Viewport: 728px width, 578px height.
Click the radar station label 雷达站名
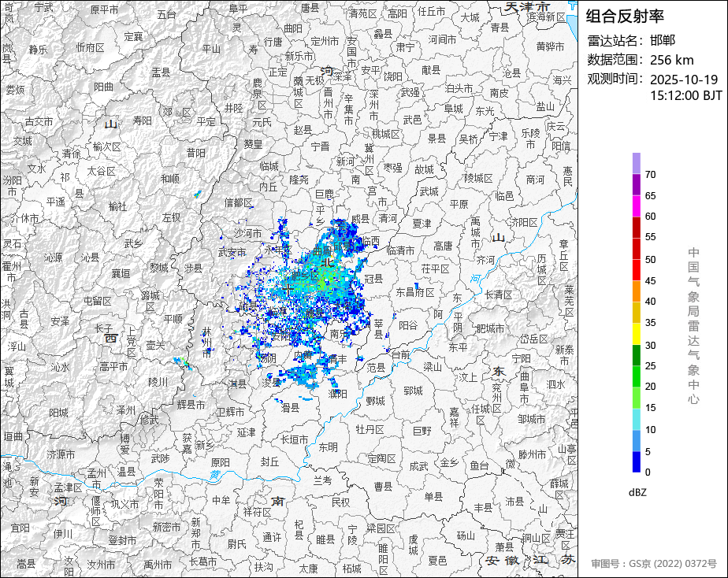coord(613,41)
